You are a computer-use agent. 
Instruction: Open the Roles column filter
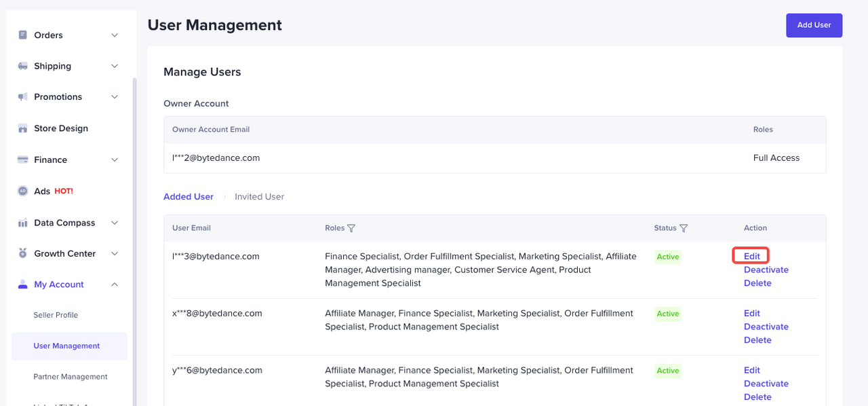(351, 229)
